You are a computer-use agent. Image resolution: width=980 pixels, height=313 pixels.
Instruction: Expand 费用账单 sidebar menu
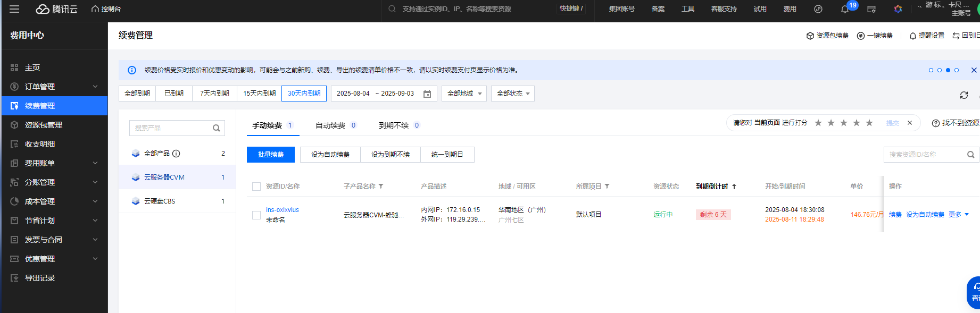tap(55, 163)
